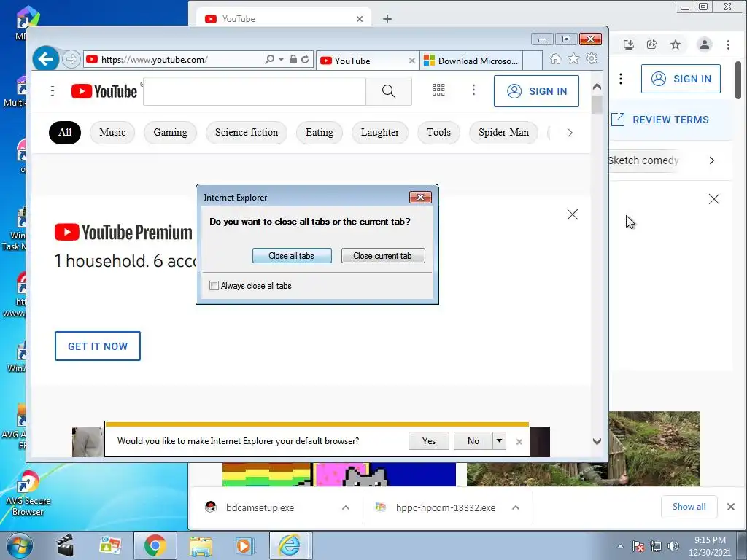The height and width of the screenshot is (560, 747).
Task: Open the IE Home icon
Action: (x=555, y=58)
